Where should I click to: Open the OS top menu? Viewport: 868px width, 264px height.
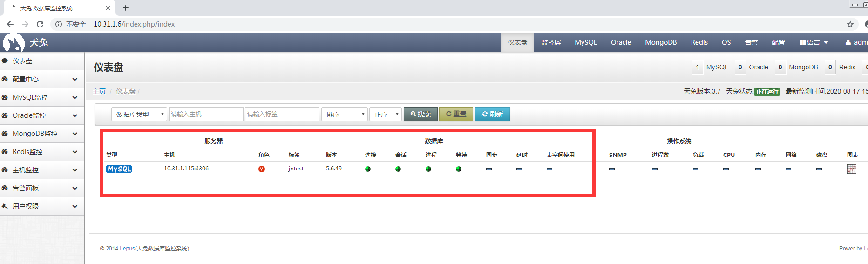click(726, 42)
